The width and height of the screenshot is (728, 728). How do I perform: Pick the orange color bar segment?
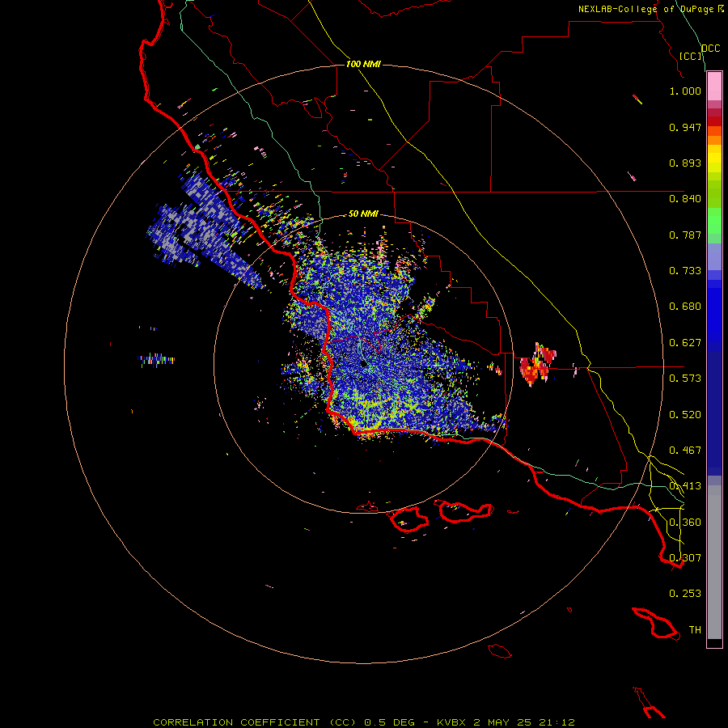point(714,140)
